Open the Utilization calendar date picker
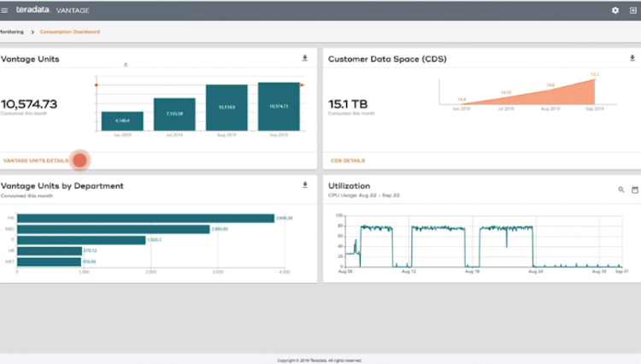 [x=635, y=190]
